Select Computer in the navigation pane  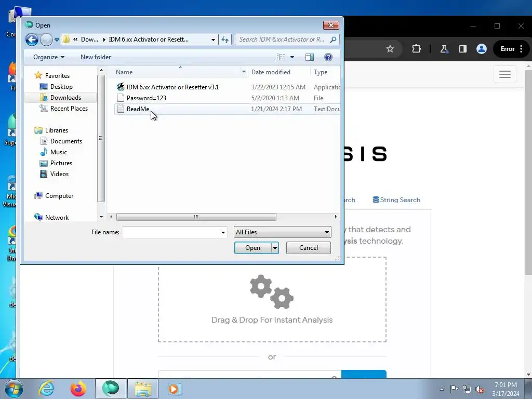59,196
